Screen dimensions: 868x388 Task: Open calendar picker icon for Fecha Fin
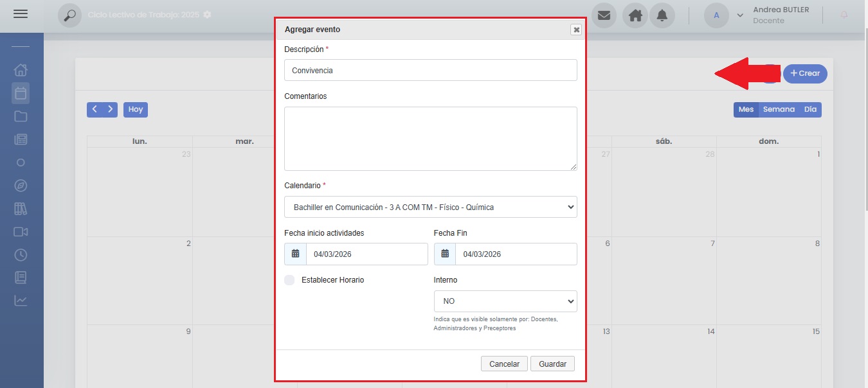(445, 254)
